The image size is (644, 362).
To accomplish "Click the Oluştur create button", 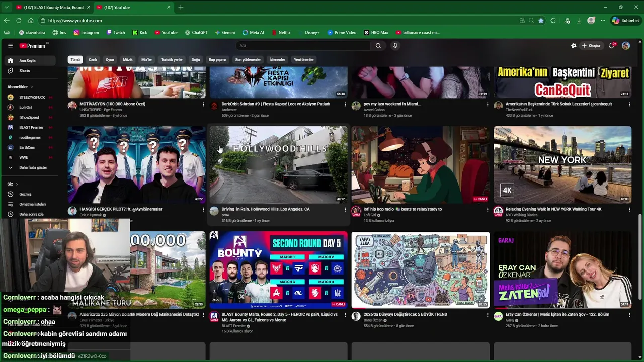I will [x=591, y=46].
